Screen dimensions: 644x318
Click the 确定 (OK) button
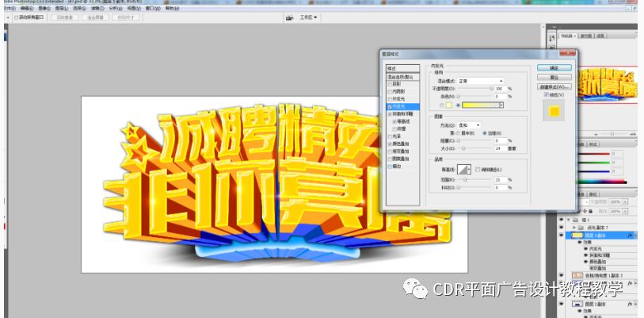[554, 67]
